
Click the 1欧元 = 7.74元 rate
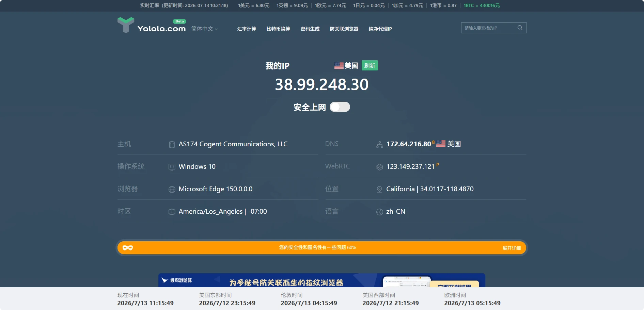330,5
